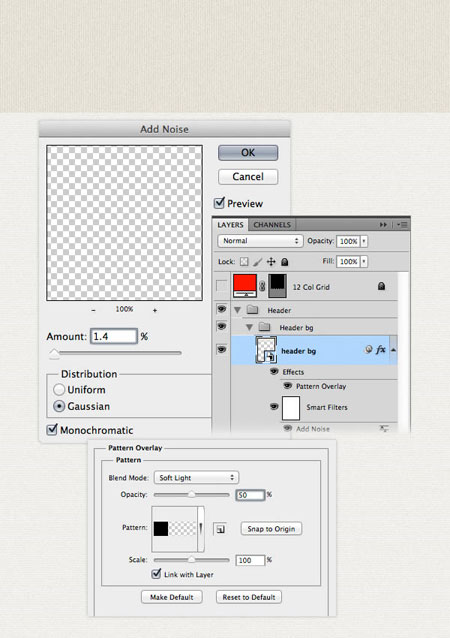Toggle the Link with Layer checkbox
The width and height of the screenshot is (450, 638).
156,574
